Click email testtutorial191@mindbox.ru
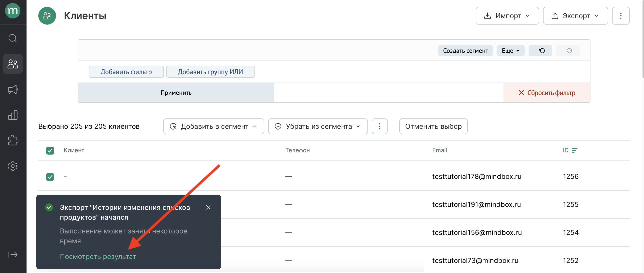 coord(476,204)
